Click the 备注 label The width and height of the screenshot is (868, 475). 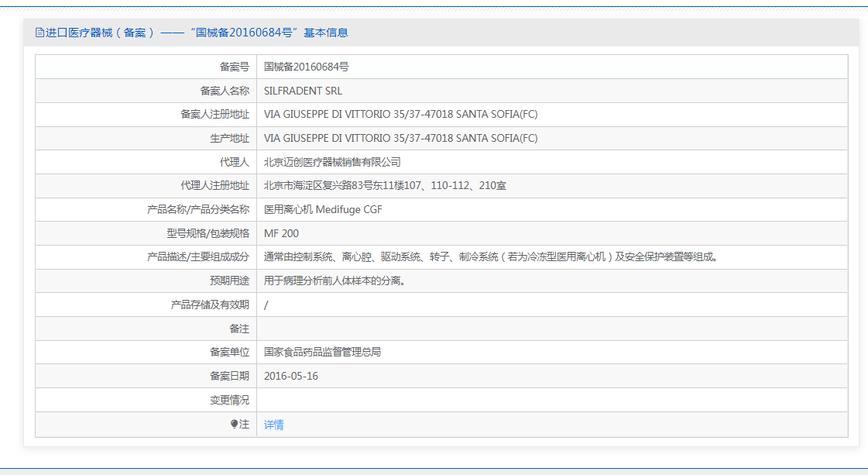240,329
